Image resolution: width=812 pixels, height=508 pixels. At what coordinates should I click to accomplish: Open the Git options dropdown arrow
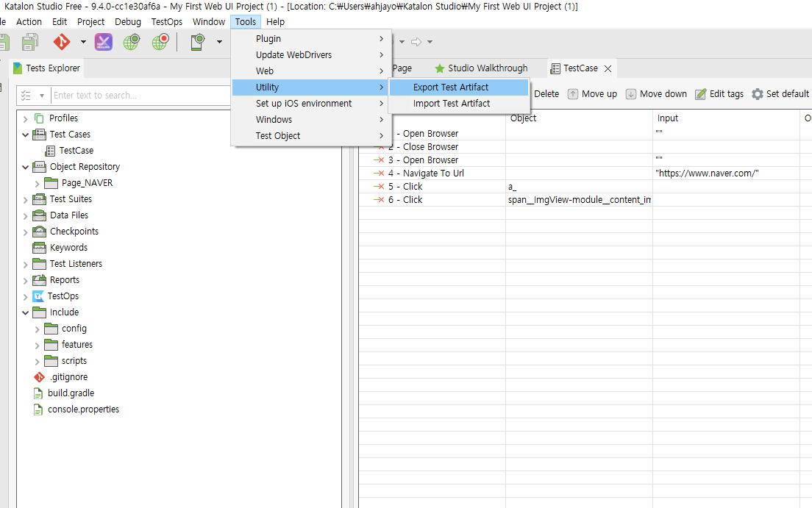[x=83, y=41]
